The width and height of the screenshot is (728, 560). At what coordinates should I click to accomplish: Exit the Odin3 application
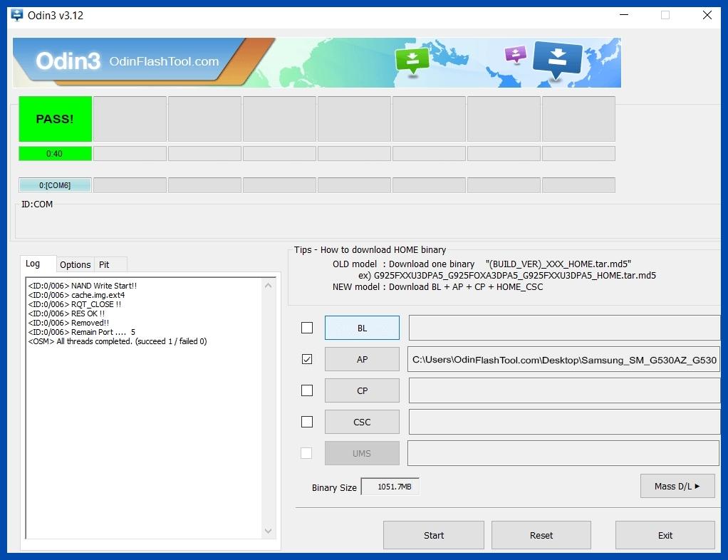coord(665,535)
